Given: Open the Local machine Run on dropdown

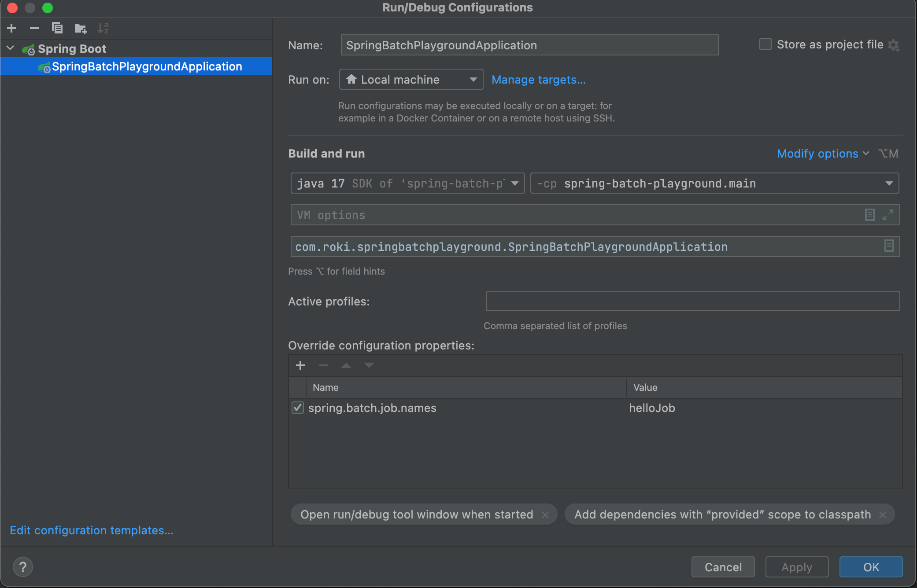Looking at the screenshot, I should (410, 80).
